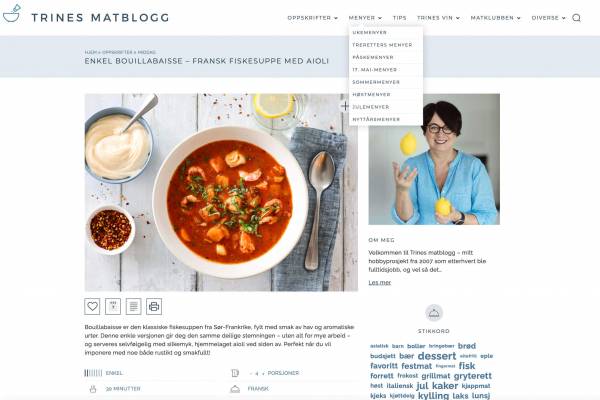The image size is (600, 400).
Task: Click the cloche icon above Stikkord
Action: [434, 313]
